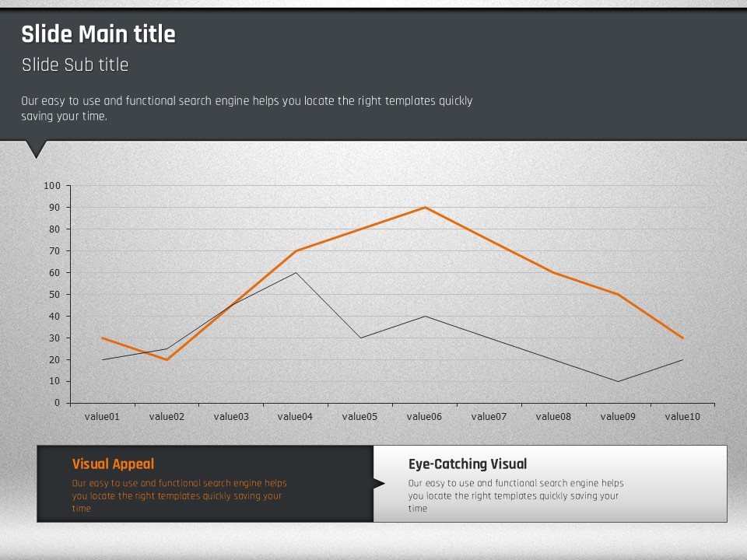Image resolution: width=747 pixels, height=560 pixels.
Task: Click the gray paragraph under Eye-Catching Visual
Action: (x=516, y=495)
